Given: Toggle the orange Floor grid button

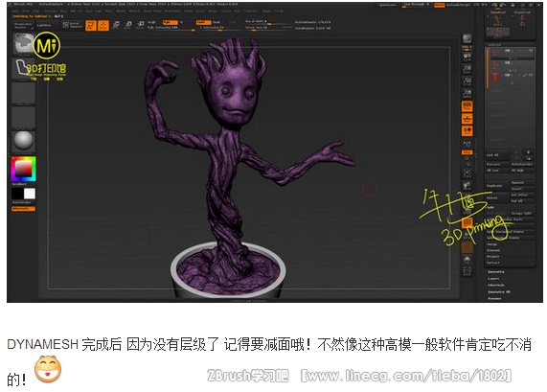Looking at the screenshot, I should [467, 119].
